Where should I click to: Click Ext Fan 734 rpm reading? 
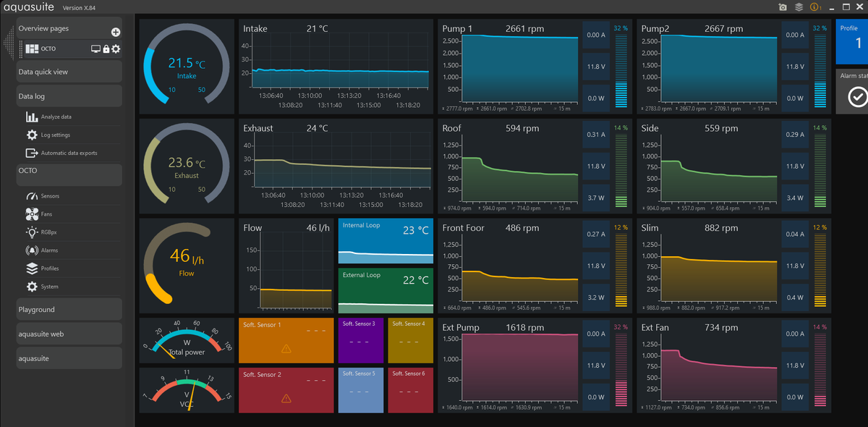[x=721, y=327]
